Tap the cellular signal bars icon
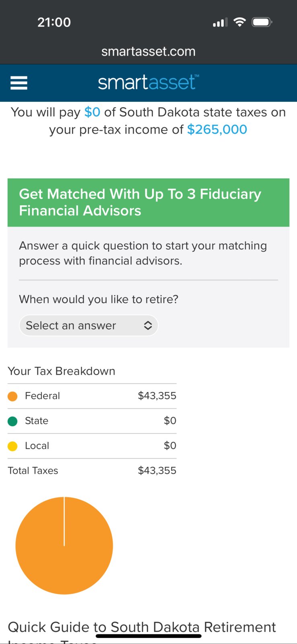The image size is (297, 644). (220, 23)
